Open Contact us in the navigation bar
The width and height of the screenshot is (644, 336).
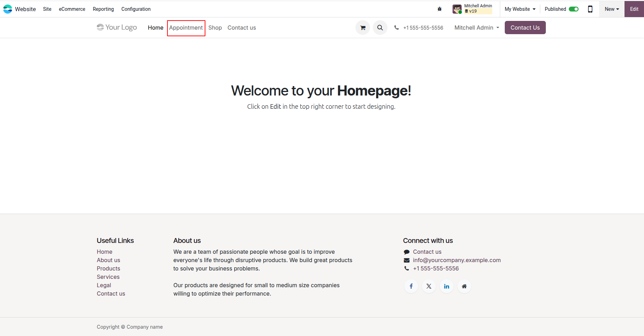pos(242,28)
